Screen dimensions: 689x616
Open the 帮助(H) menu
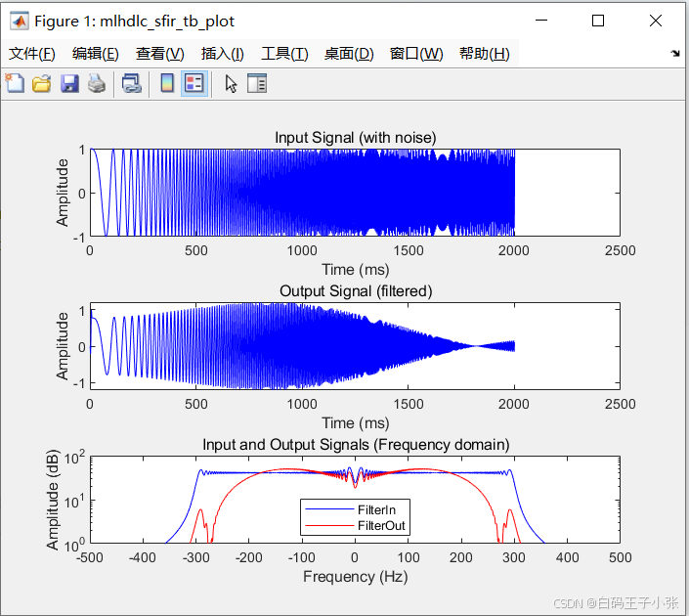[484, 54]
